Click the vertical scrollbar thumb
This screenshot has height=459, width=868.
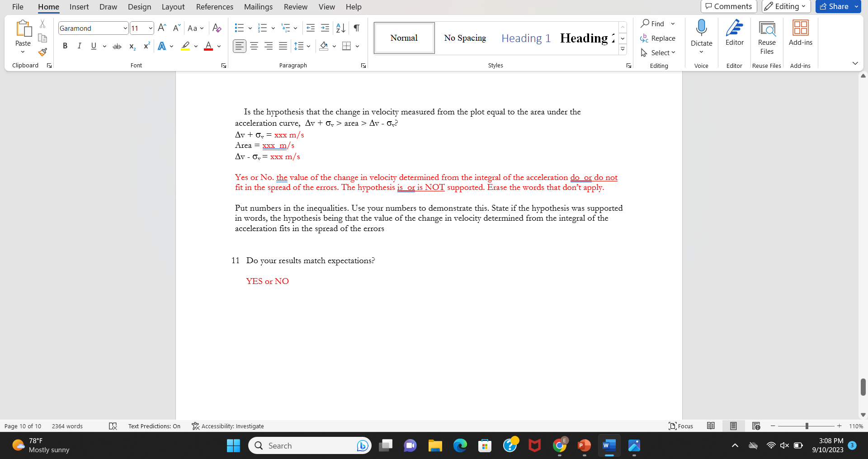click(863, 387)
